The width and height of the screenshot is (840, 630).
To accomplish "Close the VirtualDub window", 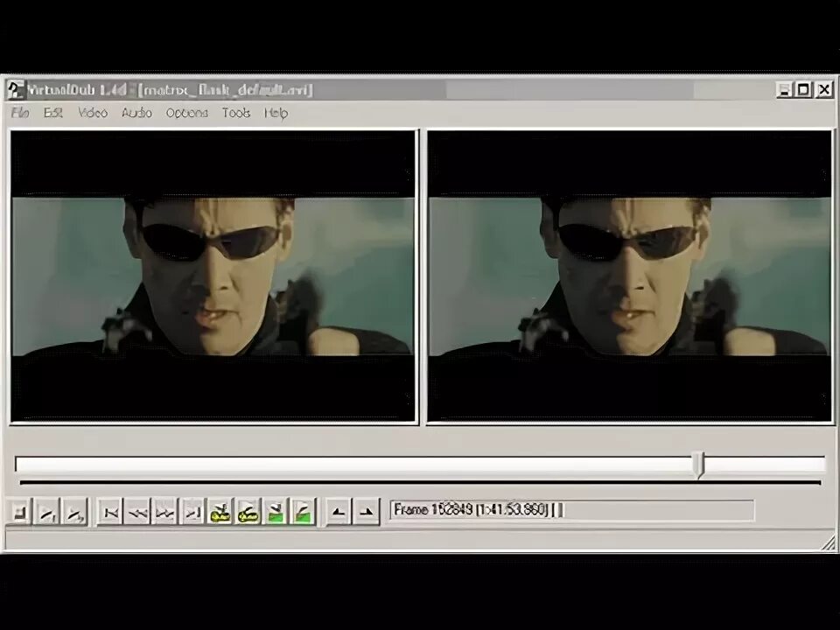I will (824, 89).
